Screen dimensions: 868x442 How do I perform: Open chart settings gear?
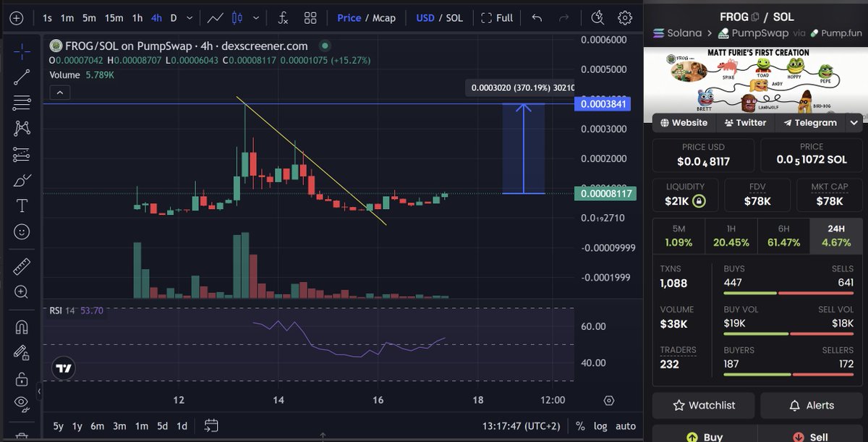[x=625, y=18]
